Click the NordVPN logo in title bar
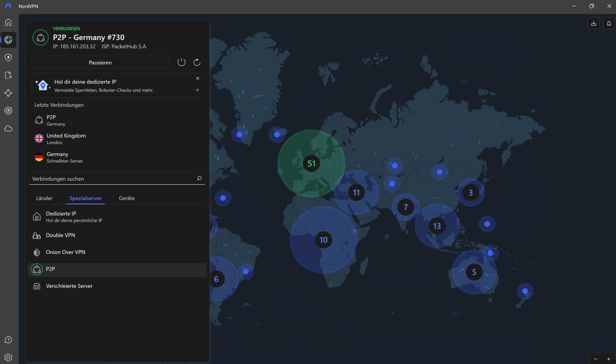The image size is (616, 364). pos(8,6)
